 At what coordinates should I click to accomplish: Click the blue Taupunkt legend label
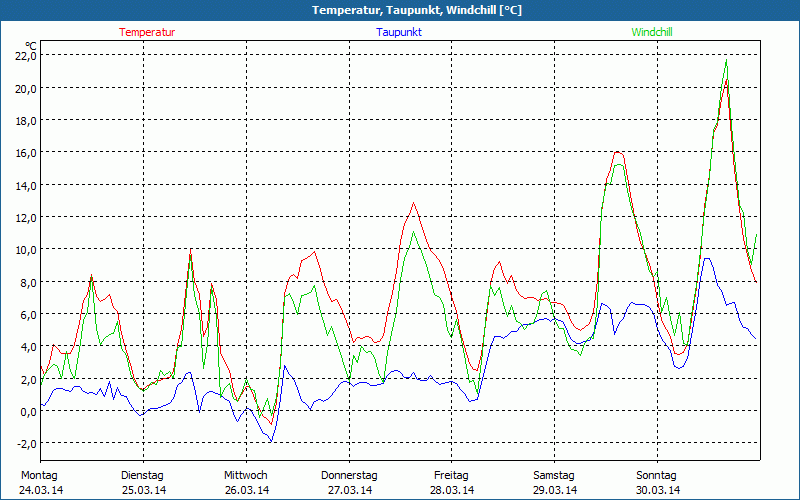point(399,32)
